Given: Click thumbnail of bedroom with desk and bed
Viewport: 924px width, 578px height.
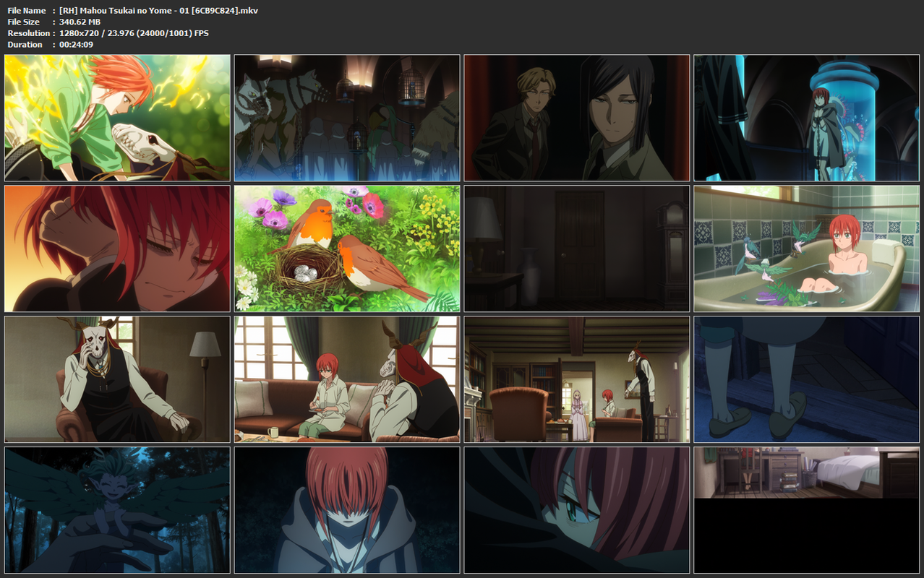Looking at the screenshot, I should click(x=807, y=510).
